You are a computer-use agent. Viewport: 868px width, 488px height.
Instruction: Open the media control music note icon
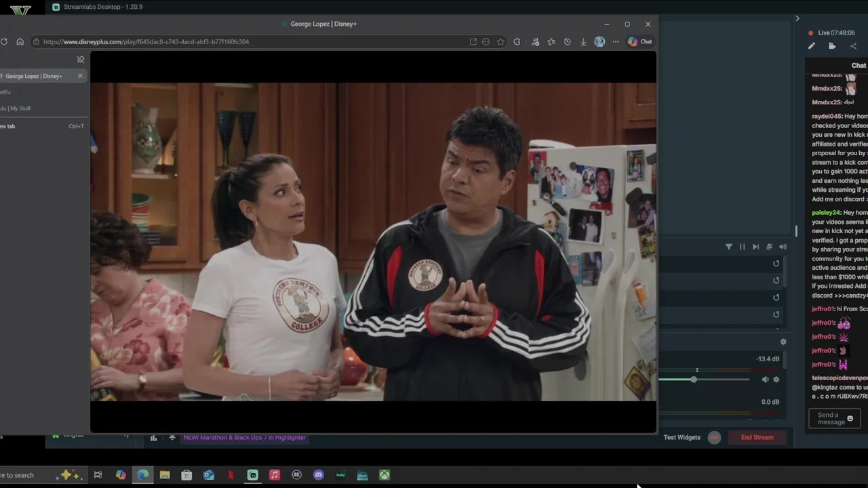(535, 41)
